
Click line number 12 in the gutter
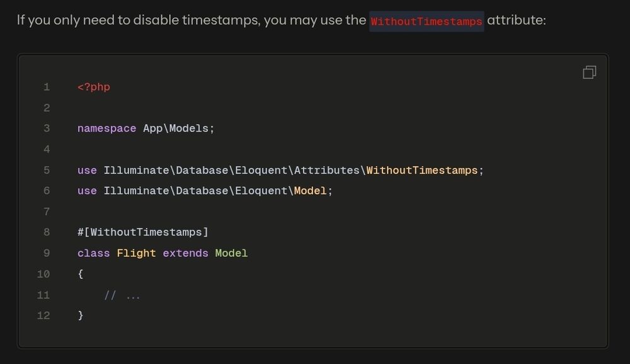pos(43,316)
